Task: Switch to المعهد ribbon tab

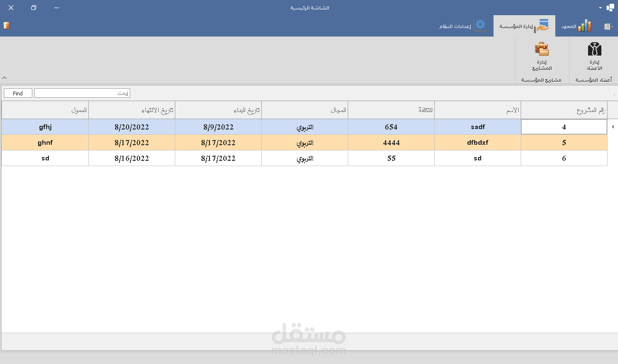Action: (x=576, y=26)
